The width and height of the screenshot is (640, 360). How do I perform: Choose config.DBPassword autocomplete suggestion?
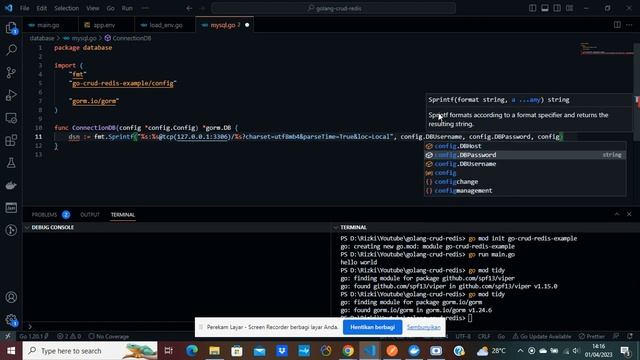(x=525, y=155)
